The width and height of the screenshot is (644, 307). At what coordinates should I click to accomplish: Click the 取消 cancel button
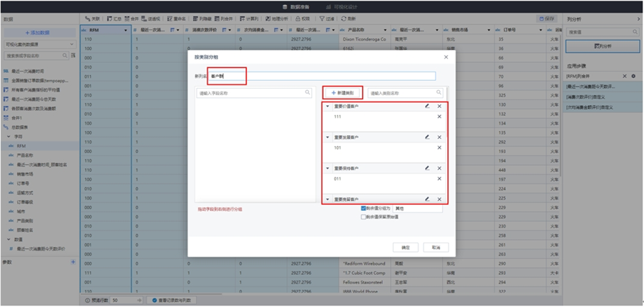pos(433,247)
